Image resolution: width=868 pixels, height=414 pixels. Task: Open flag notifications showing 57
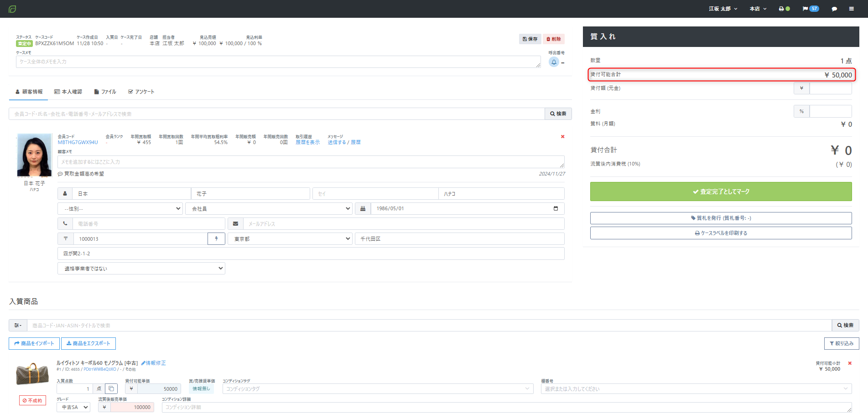[x=811, y=9]
